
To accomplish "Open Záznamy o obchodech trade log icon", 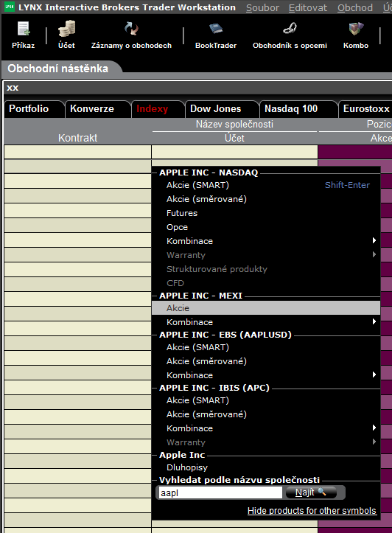I will pos(131,34).
